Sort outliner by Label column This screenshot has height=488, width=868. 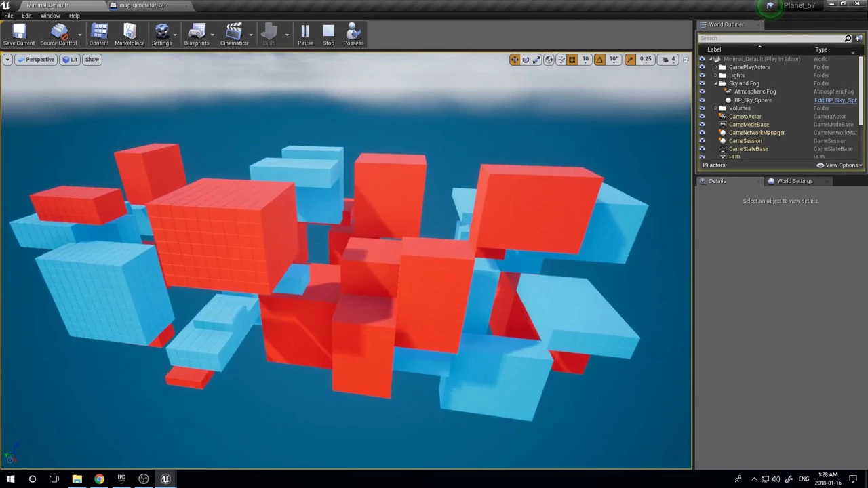(x=714, y=49)
